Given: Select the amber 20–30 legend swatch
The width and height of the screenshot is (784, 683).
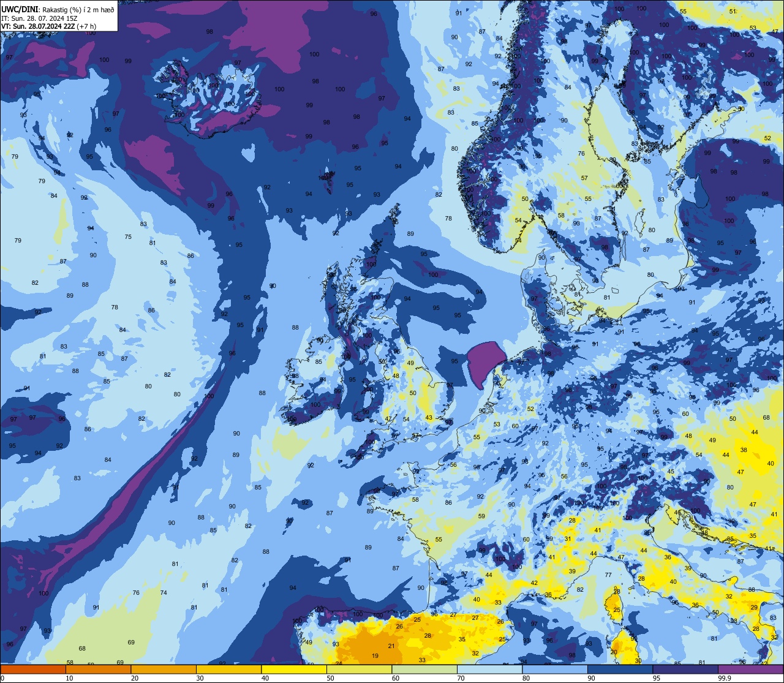Looking at the screenshot, I should 164,669.
